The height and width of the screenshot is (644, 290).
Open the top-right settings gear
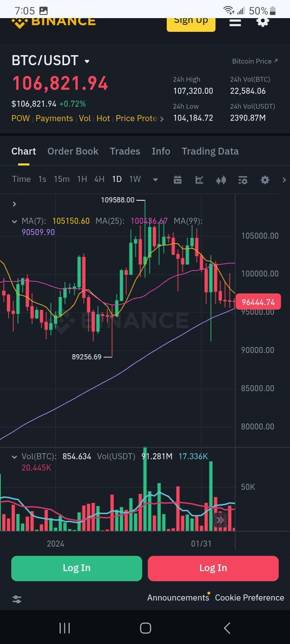[263, 22]
